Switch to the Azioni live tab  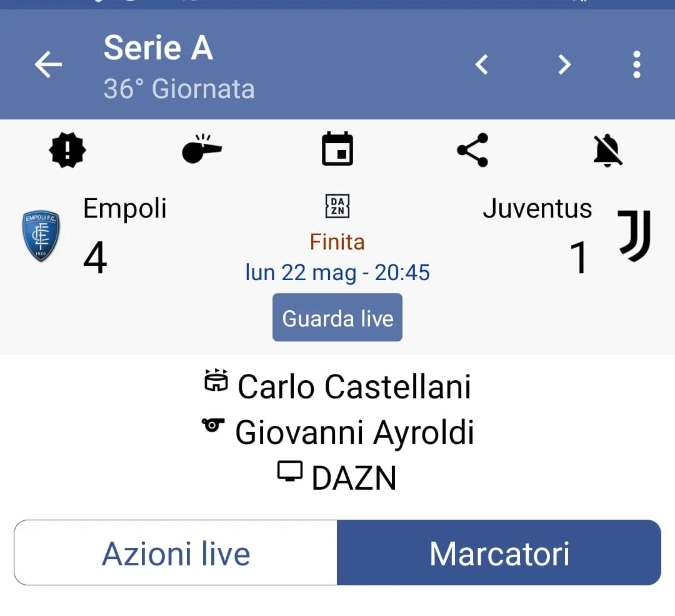(176, 553)
